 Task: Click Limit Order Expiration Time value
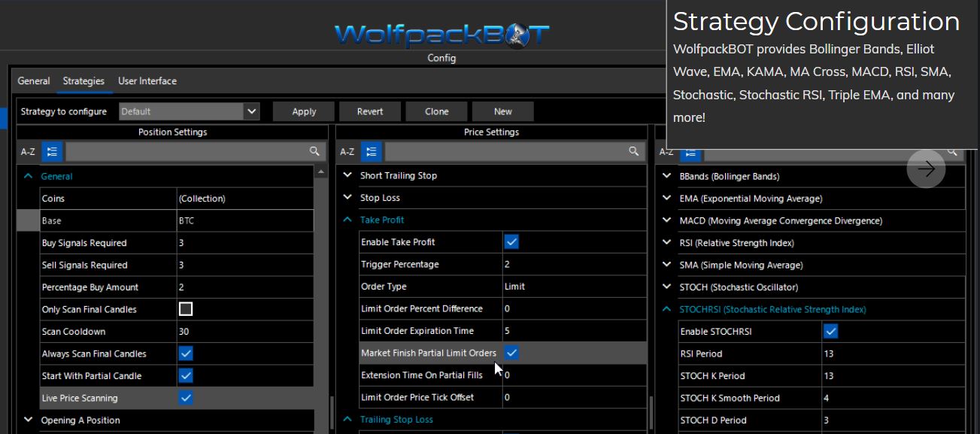tap(575, 331)
